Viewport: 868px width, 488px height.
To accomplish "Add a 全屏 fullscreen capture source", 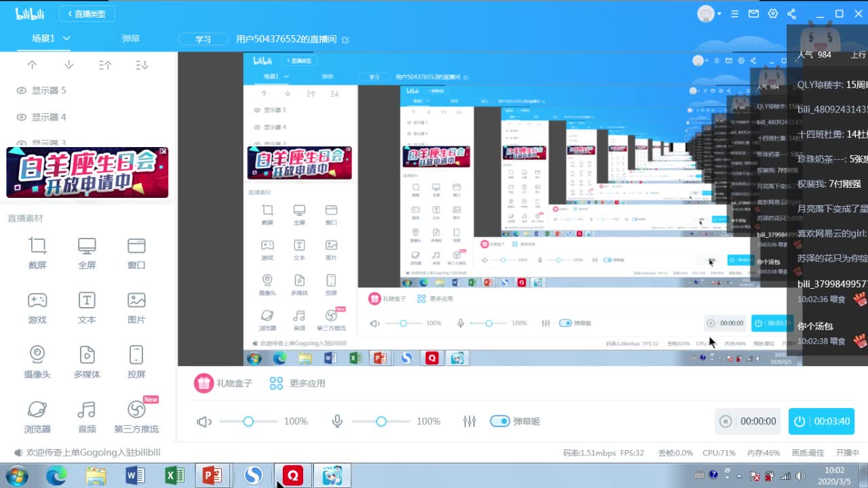I will [x=87, y=253].
